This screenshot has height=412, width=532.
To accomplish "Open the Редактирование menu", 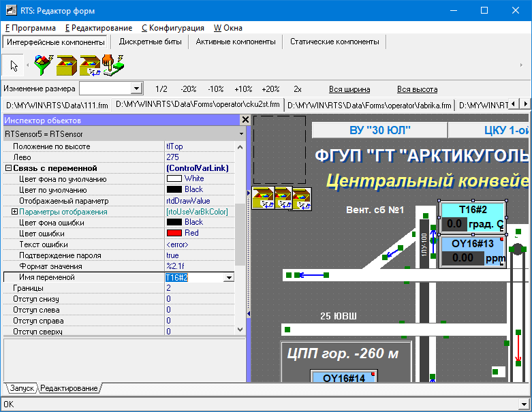I will [99, 28].
